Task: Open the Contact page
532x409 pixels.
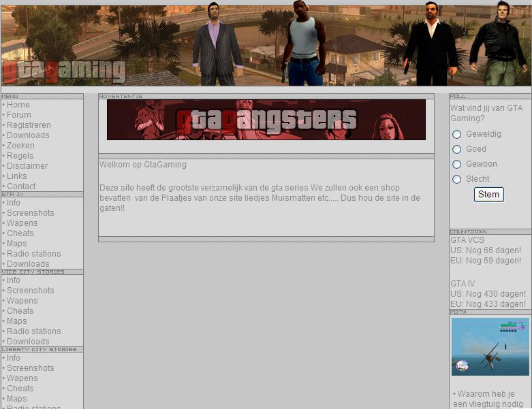Action: (x=21, y=186)
